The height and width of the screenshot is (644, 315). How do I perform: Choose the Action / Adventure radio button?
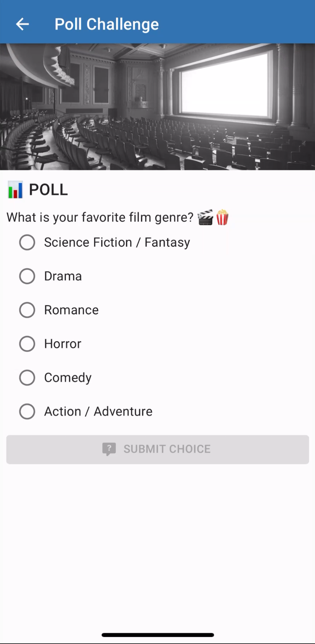coord(27,411)
